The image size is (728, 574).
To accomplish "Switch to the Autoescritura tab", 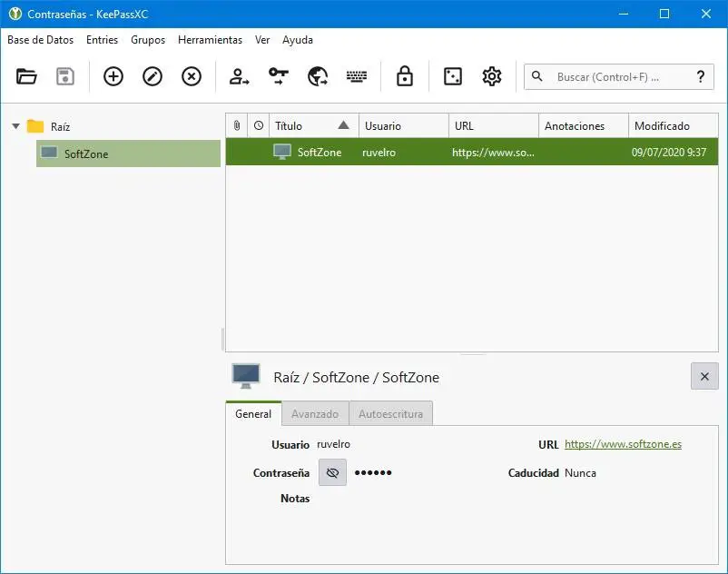I will click(390, 414).
